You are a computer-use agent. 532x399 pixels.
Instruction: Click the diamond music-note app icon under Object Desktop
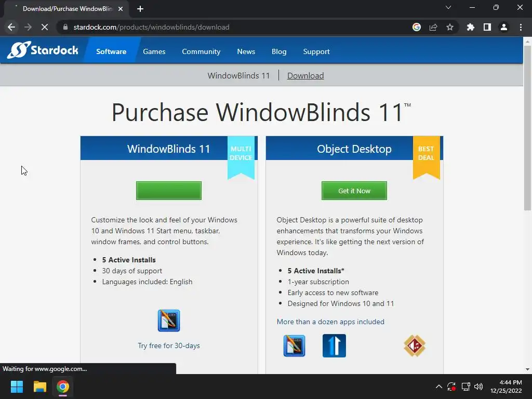(x=415, y=345)
